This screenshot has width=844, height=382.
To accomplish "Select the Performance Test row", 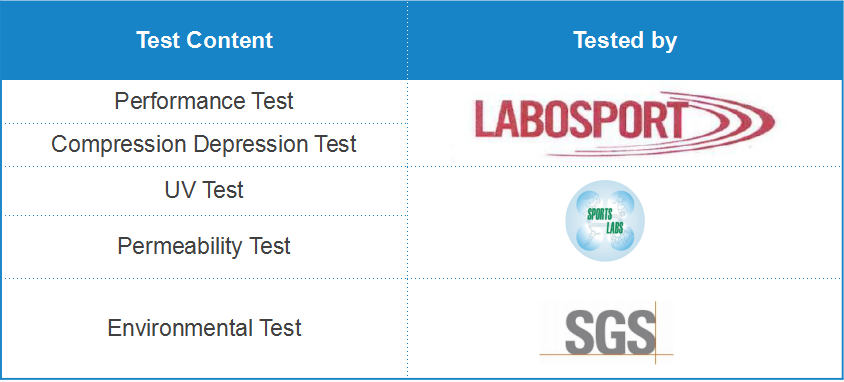I will 204,102.
